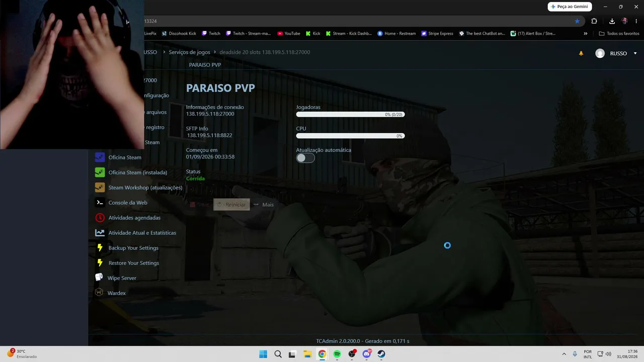Click the volume icon in system tray
Viewport: 644px width, 362px height.
608,354
